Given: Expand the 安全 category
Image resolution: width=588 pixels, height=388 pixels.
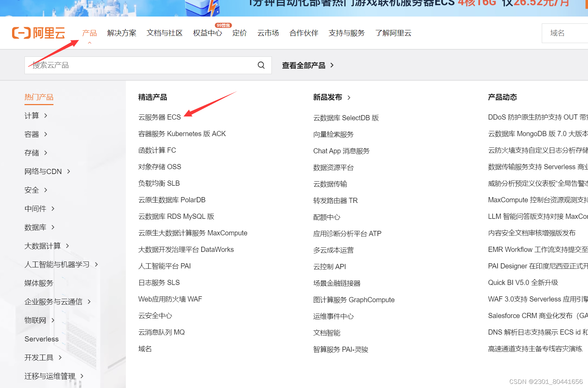Looking at the screenshot, I should coord(36,190).
